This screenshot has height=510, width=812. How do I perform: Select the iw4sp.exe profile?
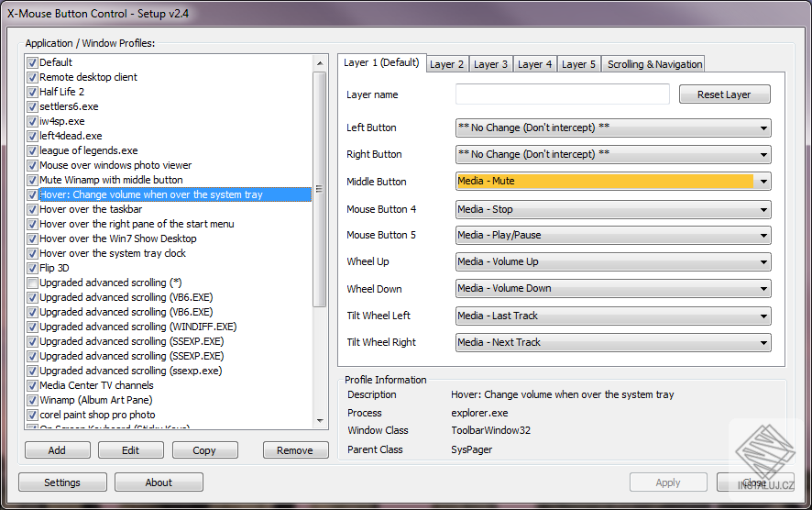(62, 121)
